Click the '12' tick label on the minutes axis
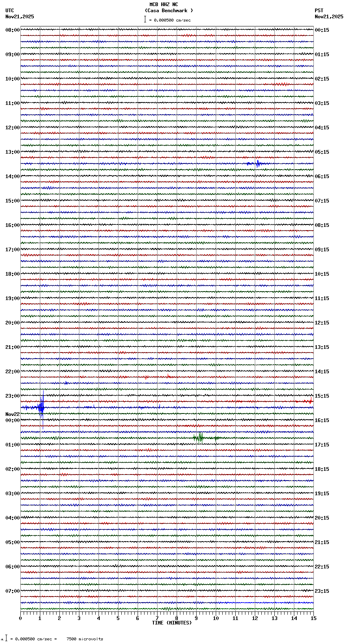The image size is (346, 644). [x=255, y=618]
